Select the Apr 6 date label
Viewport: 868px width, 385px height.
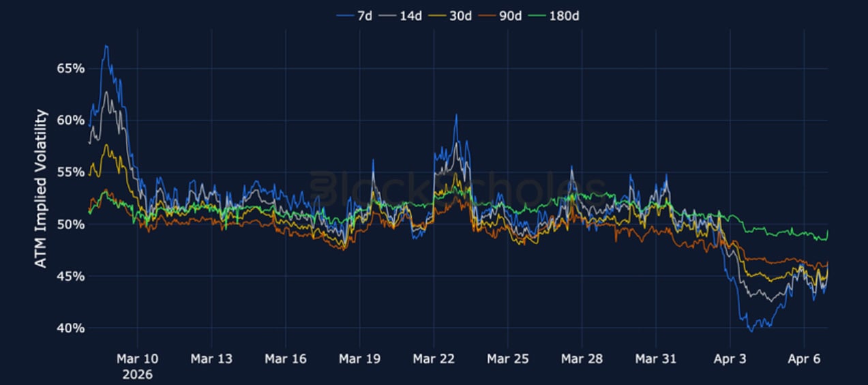point(803,358)
